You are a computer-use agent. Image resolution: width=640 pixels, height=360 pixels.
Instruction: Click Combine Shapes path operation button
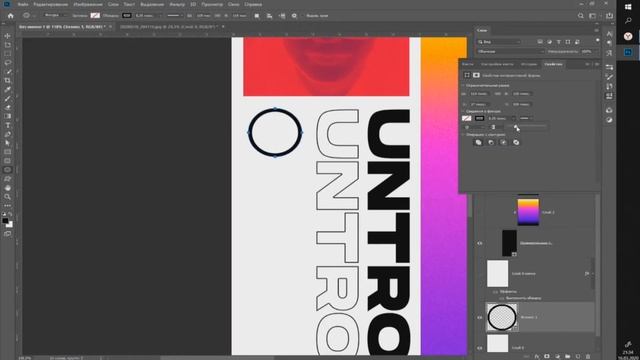[x=478, y=142]
